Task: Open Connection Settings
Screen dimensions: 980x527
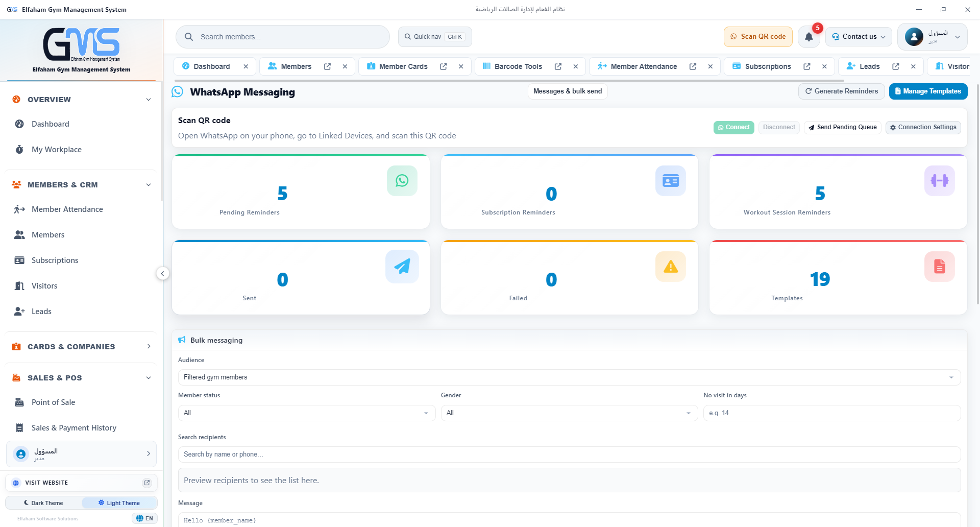Action: click(923, 127)
